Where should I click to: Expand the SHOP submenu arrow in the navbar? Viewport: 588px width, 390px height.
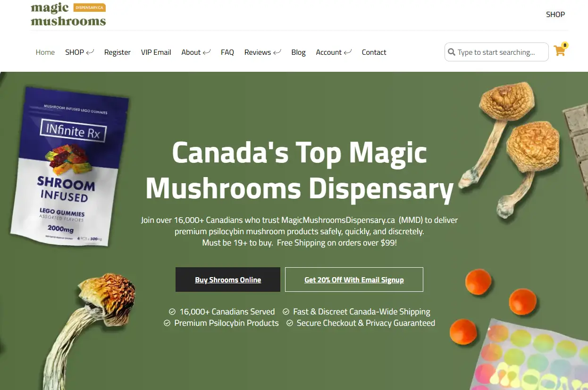(x=90, y=52)
